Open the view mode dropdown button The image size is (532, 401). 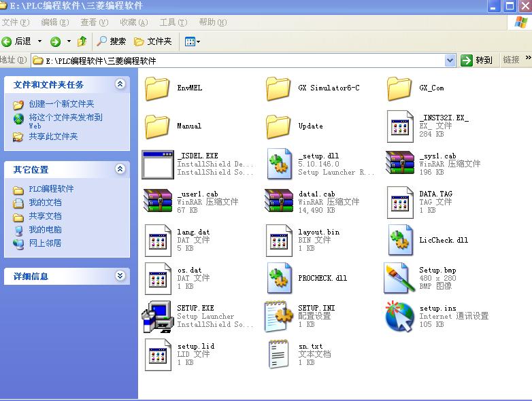[x=193, y=41]
